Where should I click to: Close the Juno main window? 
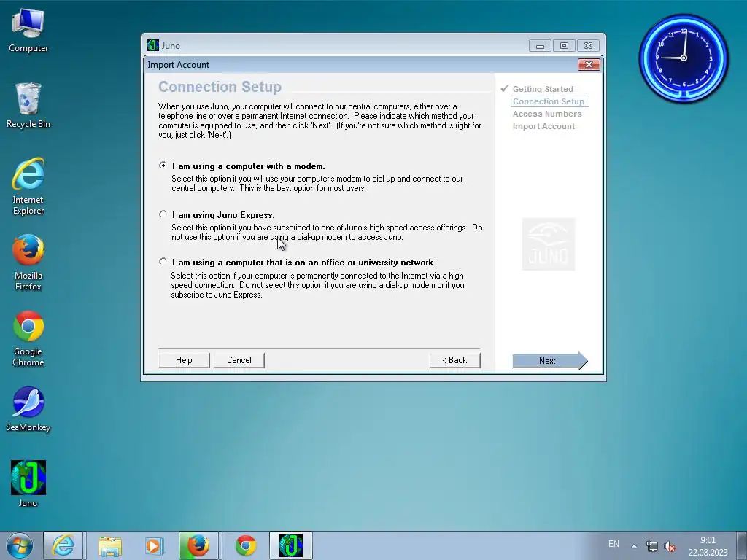(x=589, y=46)
